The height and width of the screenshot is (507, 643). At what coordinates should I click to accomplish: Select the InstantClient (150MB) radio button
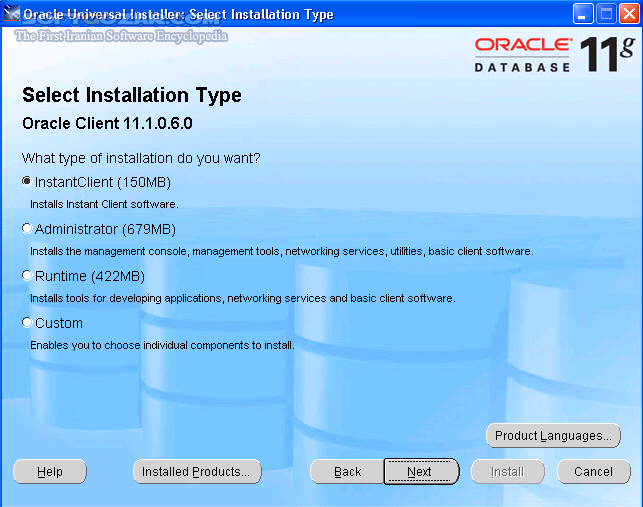point(27,181)
